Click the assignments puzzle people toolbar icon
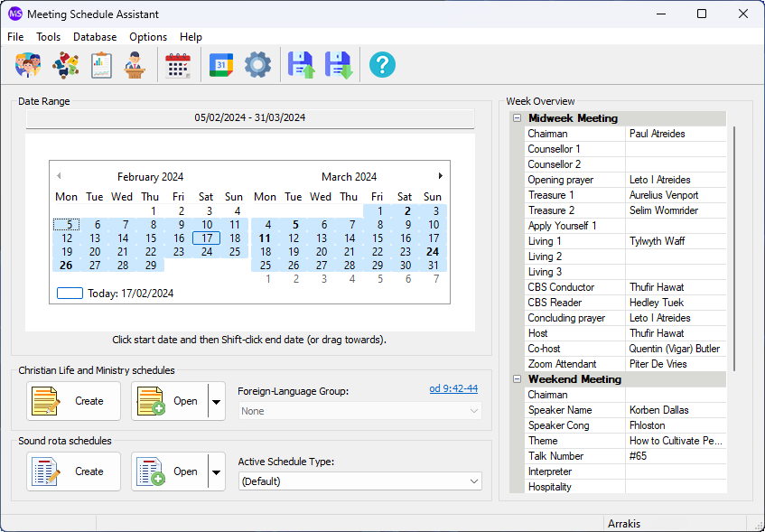The image size is (765, 532). pos(66,65)
